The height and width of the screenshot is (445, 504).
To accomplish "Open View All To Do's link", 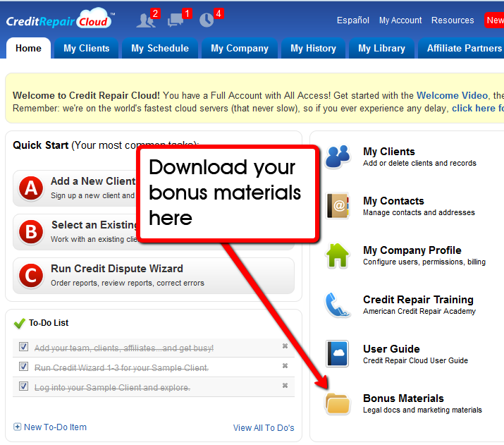I will pos(264,427).
